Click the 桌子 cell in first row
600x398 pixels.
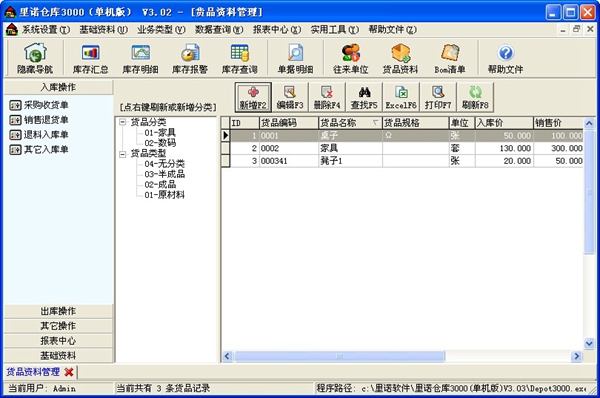[x=351, y=136]
